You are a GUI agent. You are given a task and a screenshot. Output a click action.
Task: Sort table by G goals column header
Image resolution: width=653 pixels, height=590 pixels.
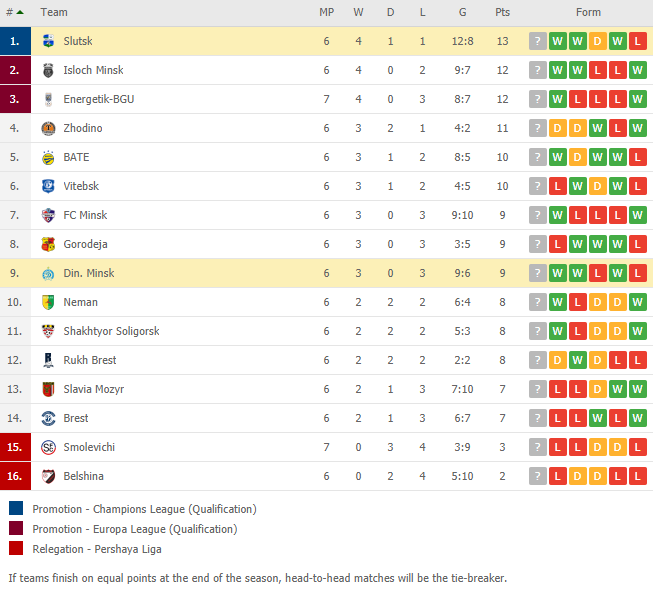point(462,12)
